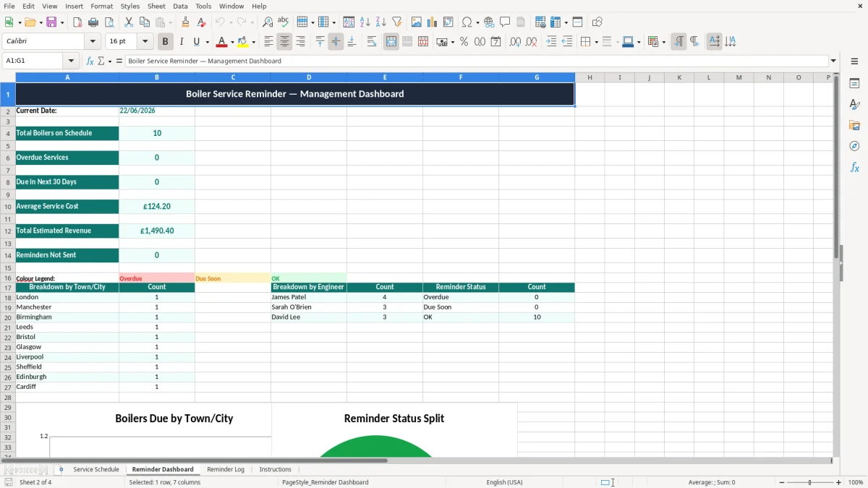Add decimal place icon
Image resolution: width=868 pixels, height=488 pixels.
point(515,42)
